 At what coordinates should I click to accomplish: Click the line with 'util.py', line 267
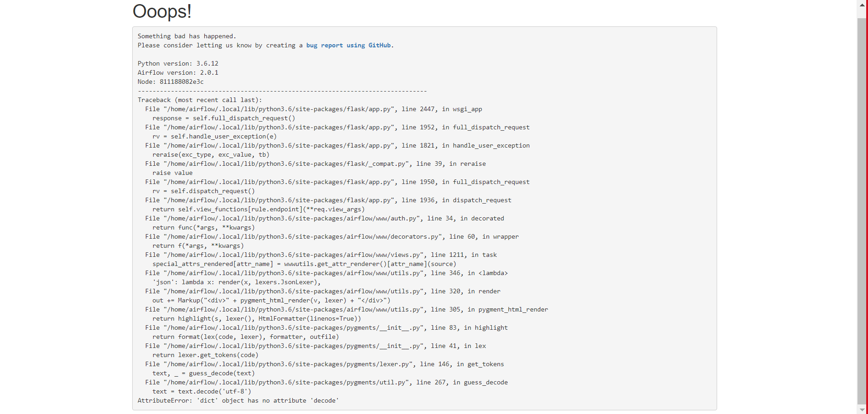[326, 382]
